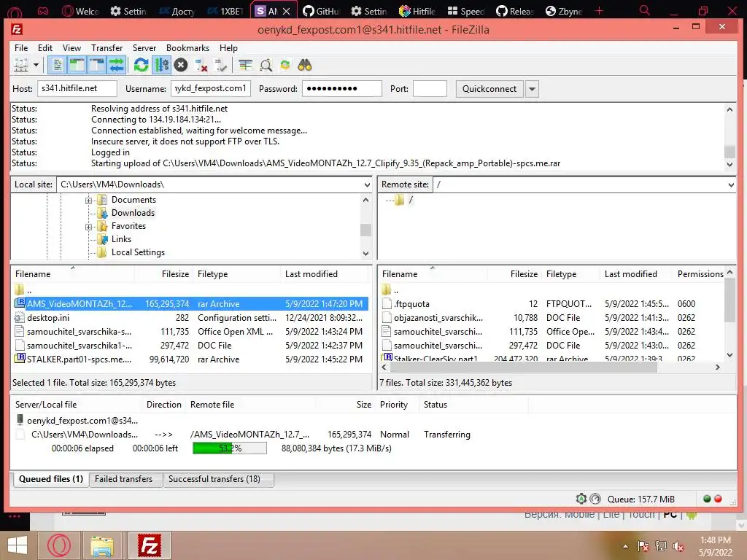The width and height of the screenshot is (747, 560).
Task: Cancel current operation icon
Action: tap(181, 65)
